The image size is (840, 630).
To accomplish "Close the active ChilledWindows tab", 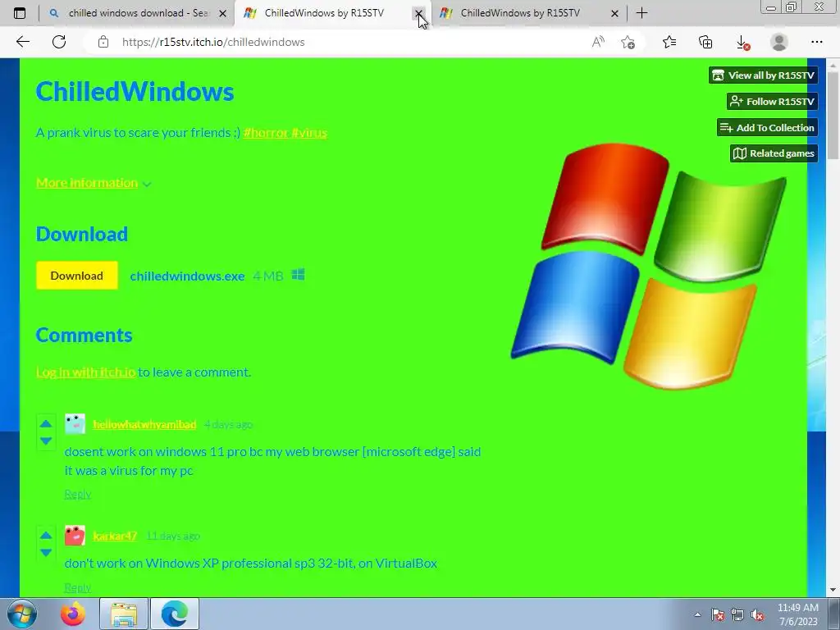I will (419, 13).
